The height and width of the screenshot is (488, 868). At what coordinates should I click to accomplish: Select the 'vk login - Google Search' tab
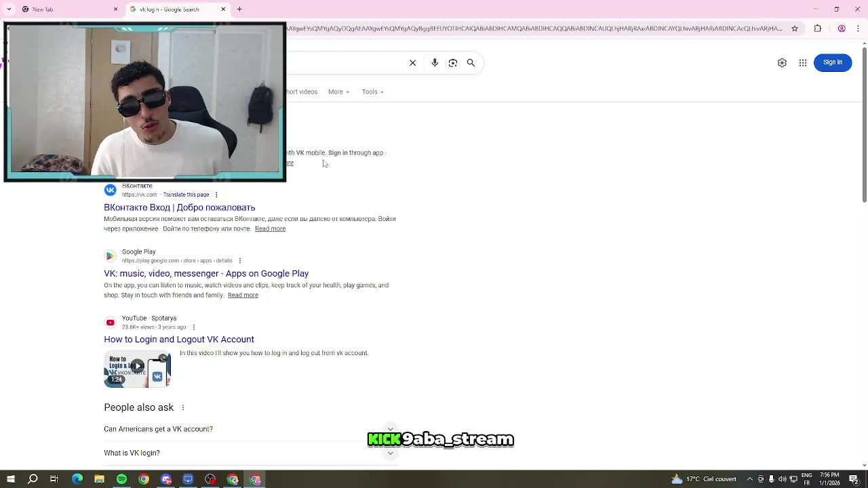coord(178,9)
